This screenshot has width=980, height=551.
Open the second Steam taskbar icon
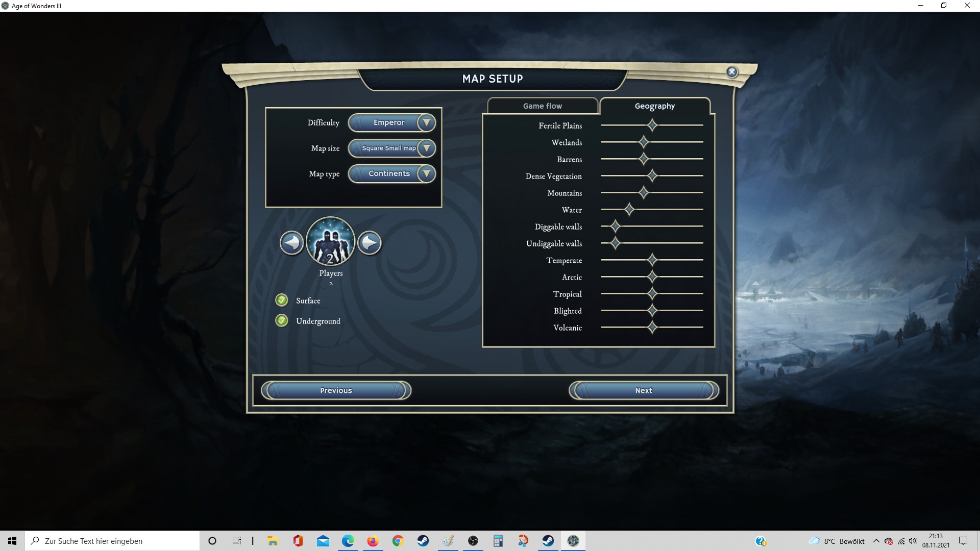(548, 541)
